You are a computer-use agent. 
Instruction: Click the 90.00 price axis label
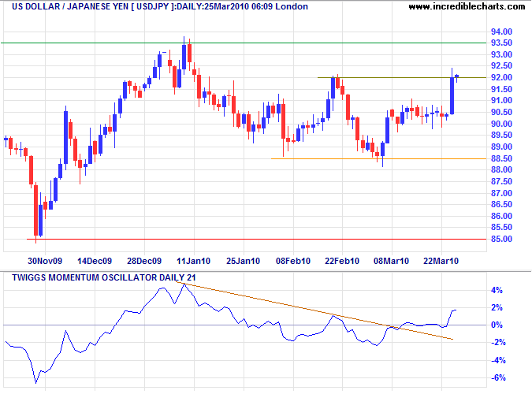(x=501, y=124)
